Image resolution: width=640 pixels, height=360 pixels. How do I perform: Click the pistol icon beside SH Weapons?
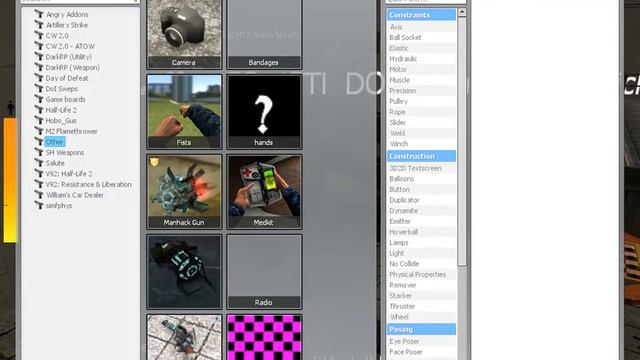coord(39,152)
